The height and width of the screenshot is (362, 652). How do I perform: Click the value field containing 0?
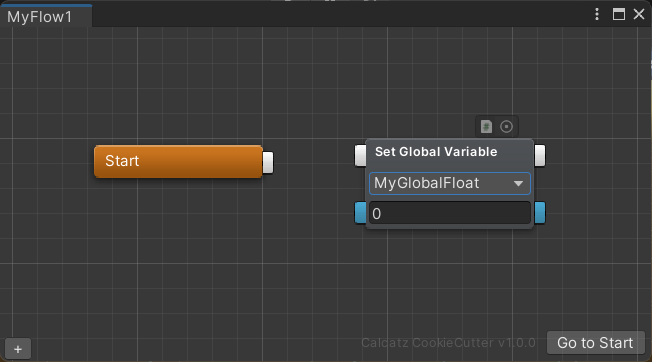450,213
